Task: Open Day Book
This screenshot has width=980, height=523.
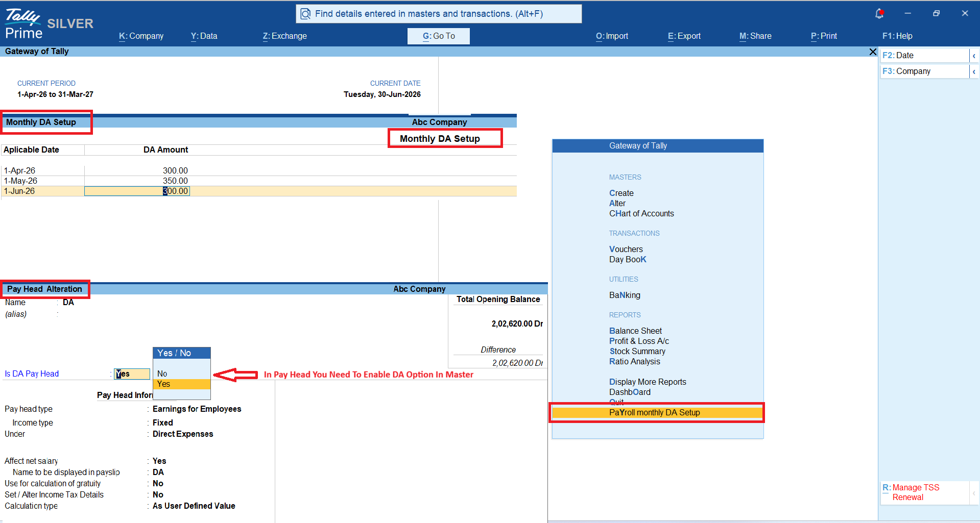Action: click(628, 260)
